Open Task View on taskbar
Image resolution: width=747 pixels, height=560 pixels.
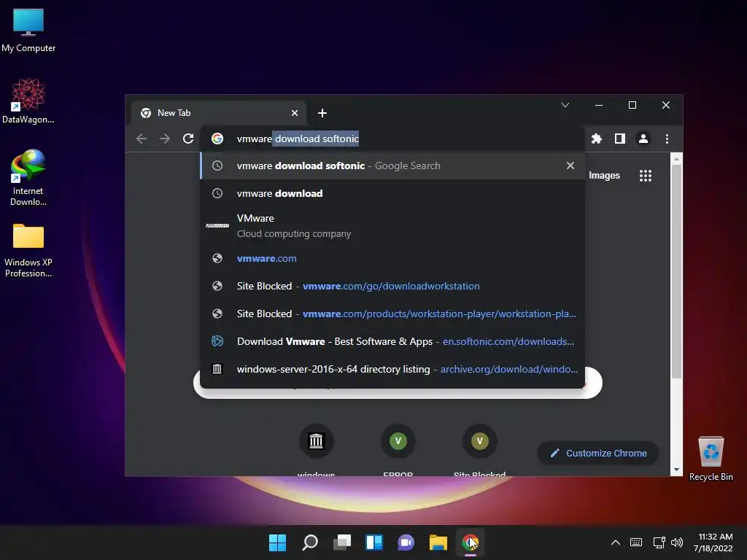(342, 542)
